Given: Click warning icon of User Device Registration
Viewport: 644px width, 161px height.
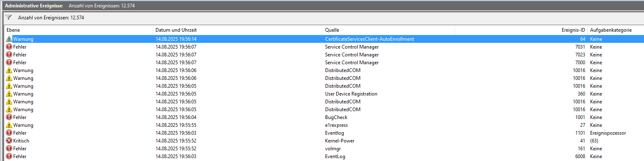Looking at the screenshot, I should click(x=9, y=94).
